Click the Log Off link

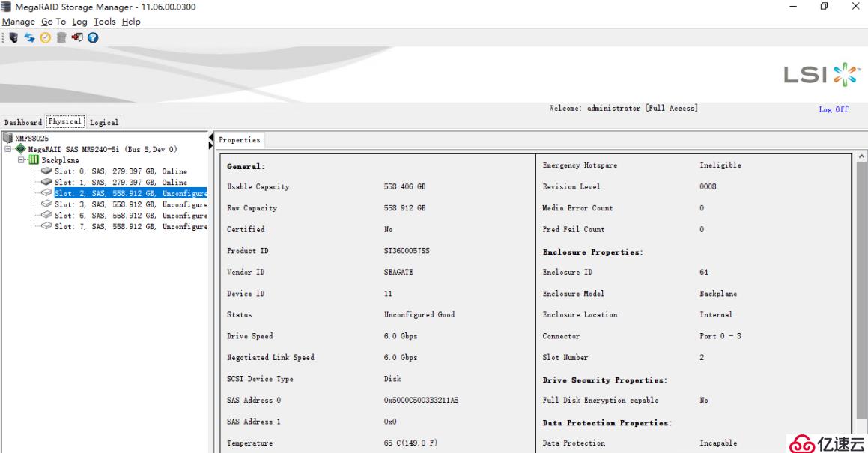pos(833,109)
